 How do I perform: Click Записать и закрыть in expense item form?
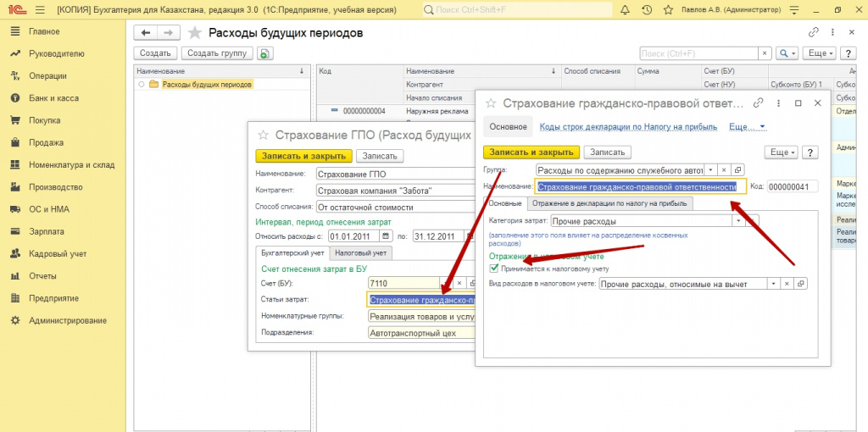pos(531,152)
